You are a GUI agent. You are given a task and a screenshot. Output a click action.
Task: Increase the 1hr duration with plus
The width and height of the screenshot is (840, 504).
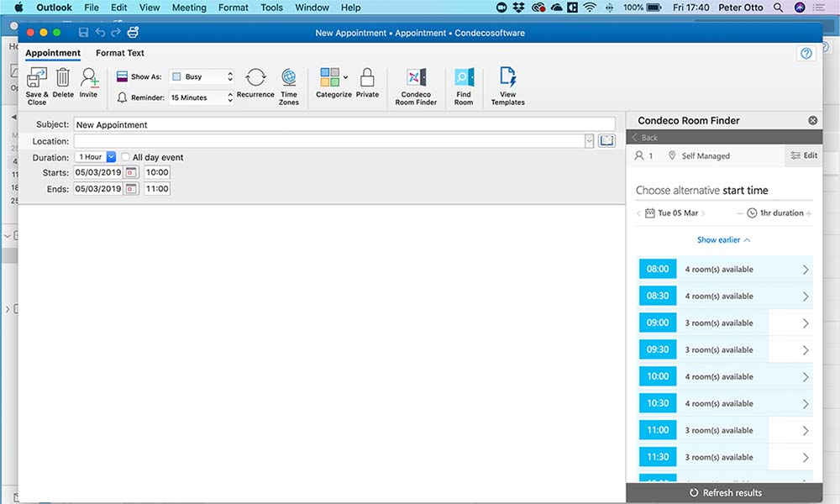point(809,213)
